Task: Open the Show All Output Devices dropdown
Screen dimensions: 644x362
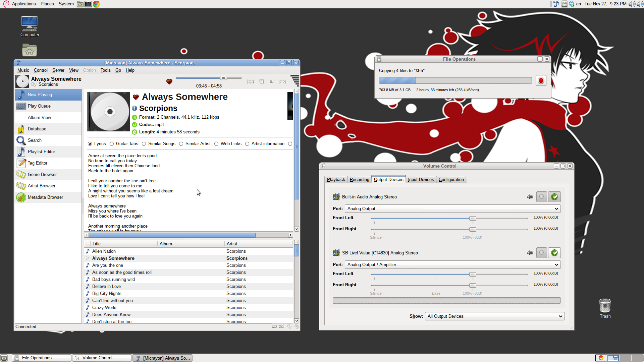Action: [x=495, y=316]
